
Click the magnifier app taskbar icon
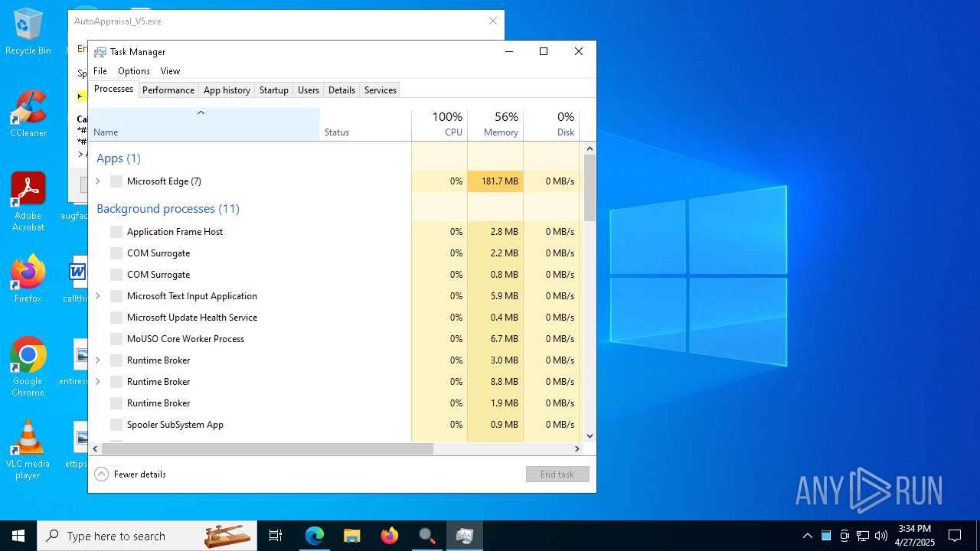point(426,536)
